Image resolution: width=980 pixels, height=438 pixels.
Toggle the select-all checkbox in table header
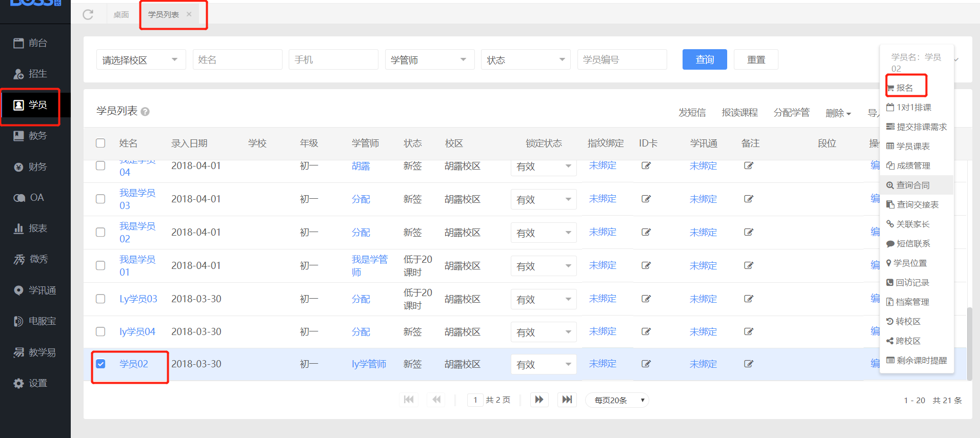[x=101, y=143]
